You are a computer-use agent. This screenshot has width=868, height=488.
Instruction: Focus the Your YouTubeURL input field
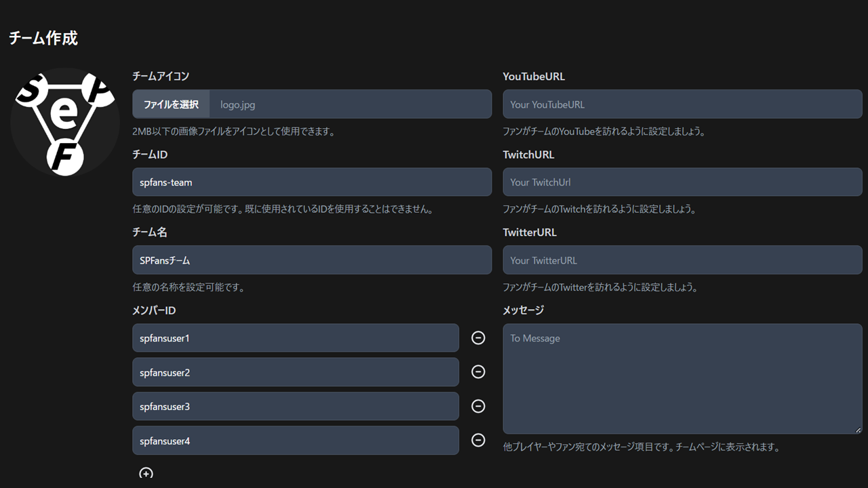click(683, 104)
